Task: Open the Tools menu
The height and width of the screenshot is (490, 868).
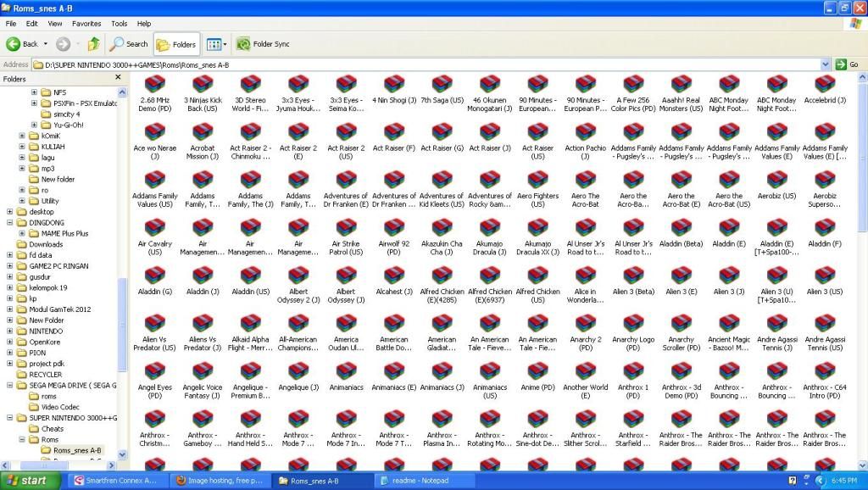Action: click(x=119, y=24)
